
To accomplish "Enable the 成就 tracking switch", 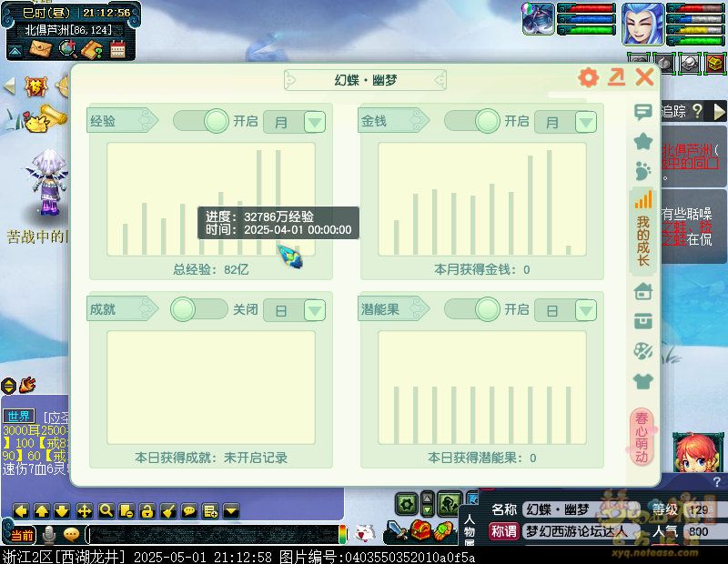I will (199, 309).
